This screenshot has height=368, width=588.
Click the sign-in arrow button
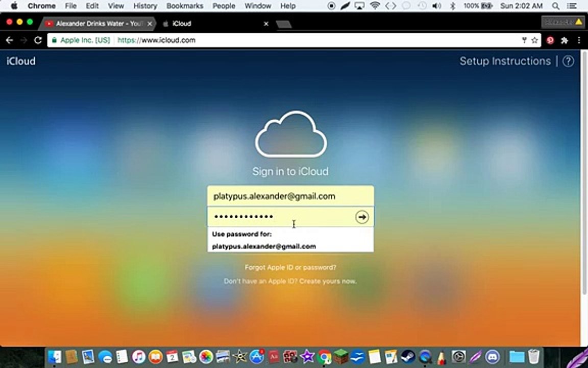pyautogui.click(x=362, y=217)
